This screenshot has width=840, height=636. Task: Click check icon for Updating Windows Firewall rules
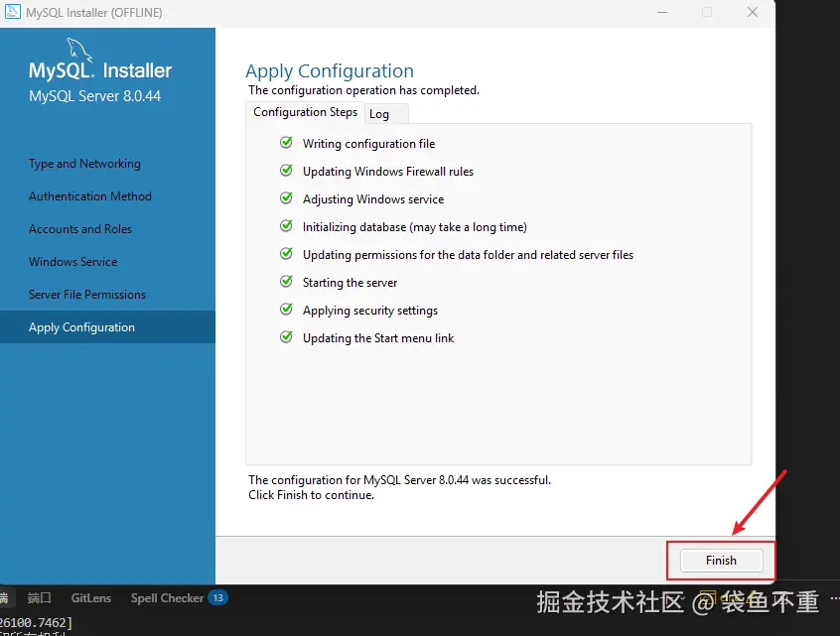coord(287,171)
